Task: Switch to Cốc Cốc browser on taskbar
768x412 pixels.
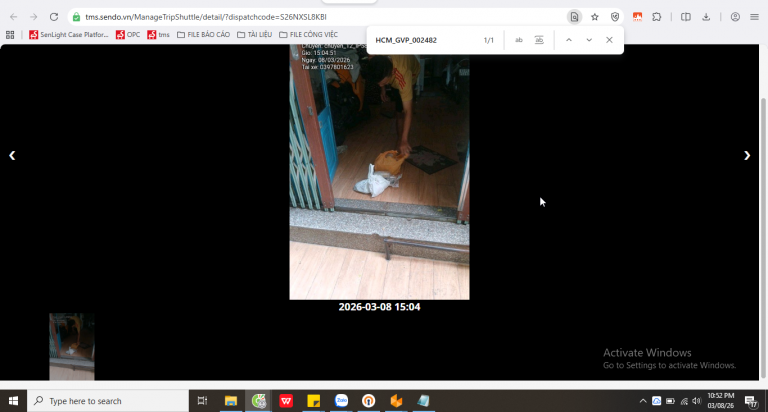Action: (x=259, y=401)
